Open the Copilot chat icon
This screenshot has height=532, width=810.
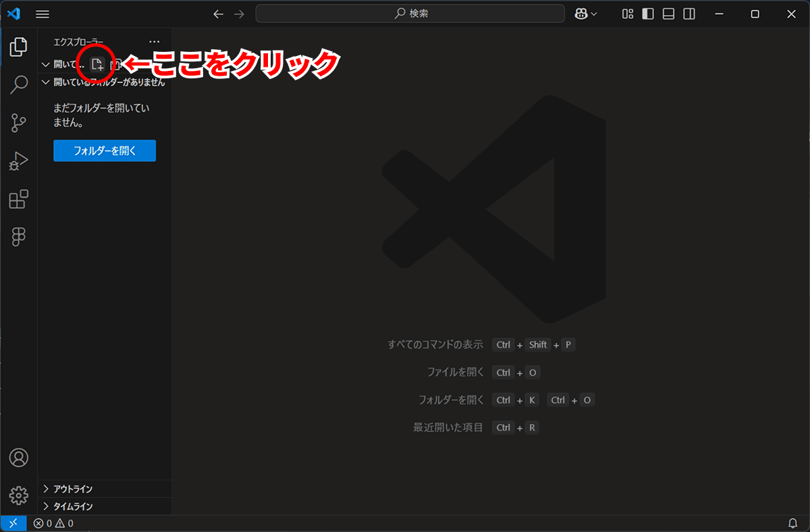[x=580, y=14]
